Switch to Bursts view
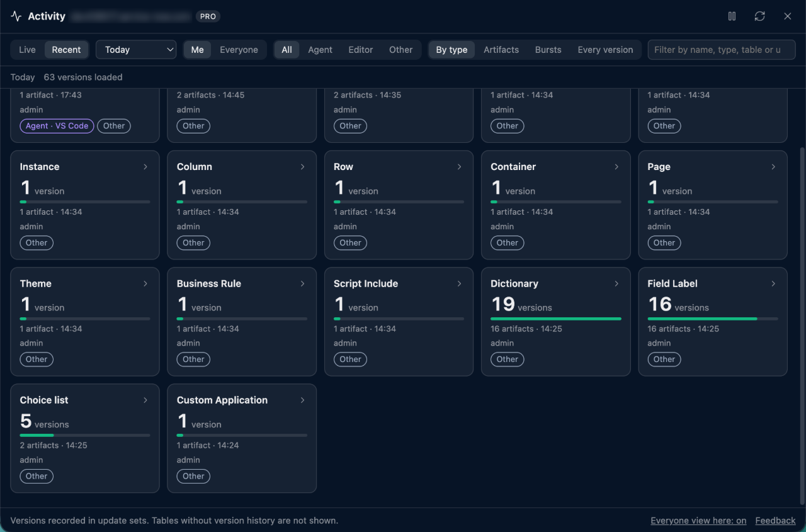The height and width of the screenshot is (532, 806). coord(548,50)
